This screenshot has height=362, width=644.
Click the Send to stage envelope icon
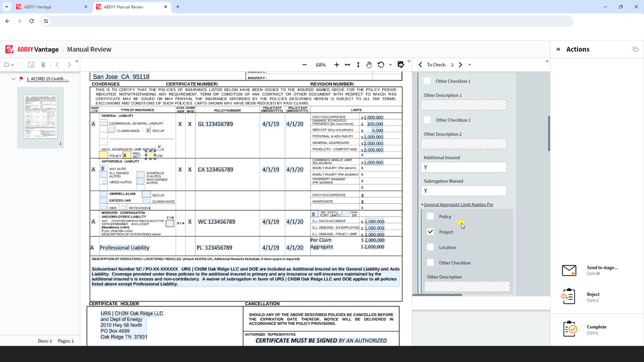pos(569,271)
